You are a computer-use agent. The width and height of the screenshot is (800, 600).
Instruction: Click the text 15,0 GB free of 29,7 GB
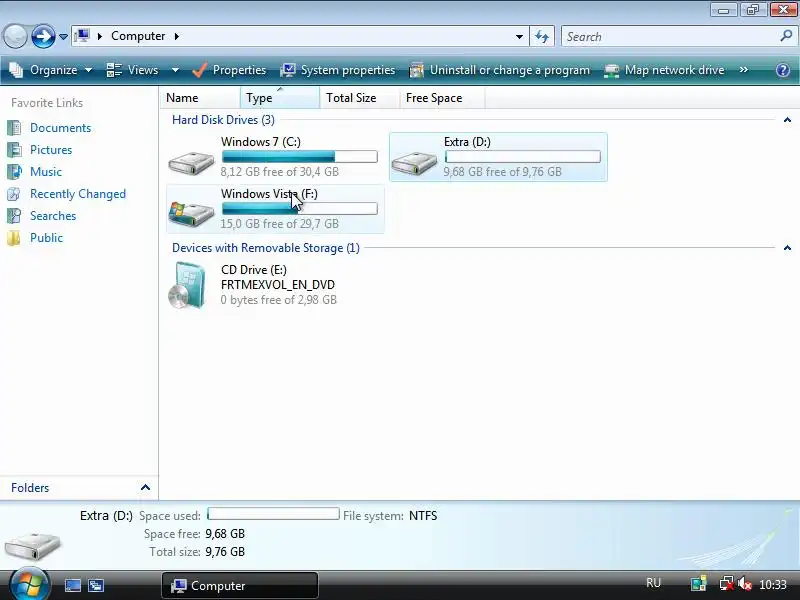(x=280, y=224)
